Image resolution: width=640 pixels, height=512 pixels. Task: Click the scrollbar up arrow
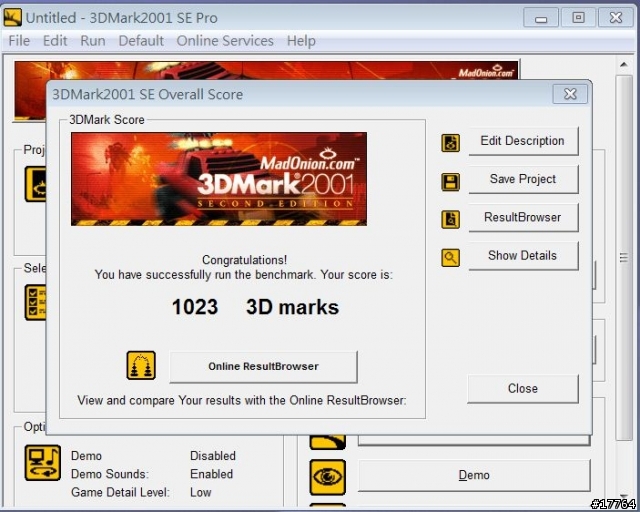pos(624,65)
